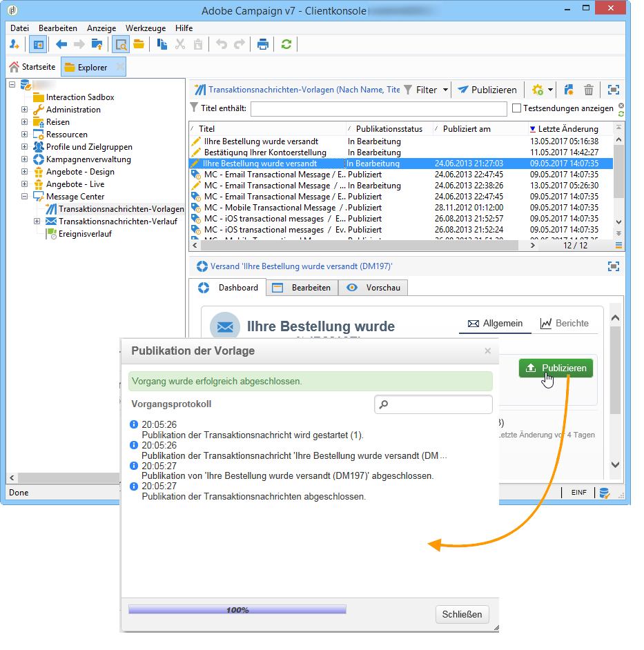Click the list configuration icon at bottom right
Screen dimensions: 644x650
pos(618,246)
